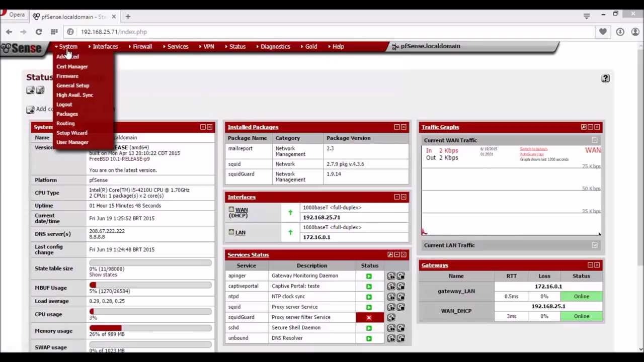Stop the sshd service icon
The image size is (644, 362).
coord(400,328)
